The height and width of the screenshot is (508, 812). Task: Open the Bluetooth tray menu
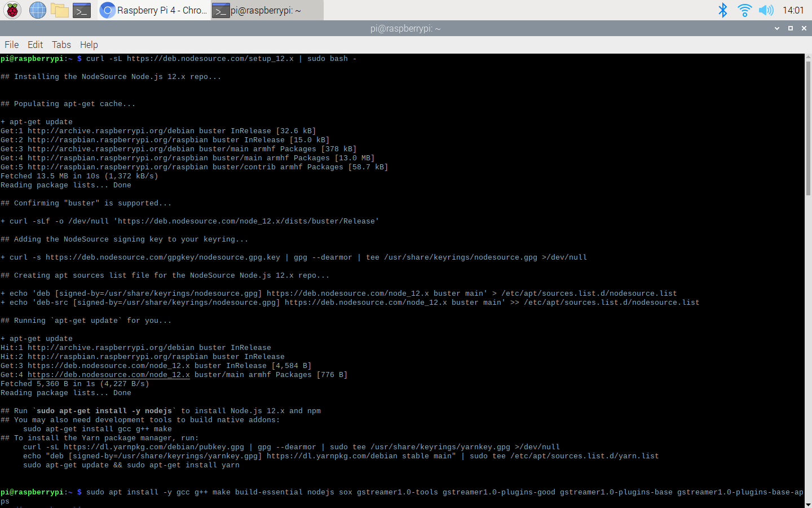coord(722,10)
